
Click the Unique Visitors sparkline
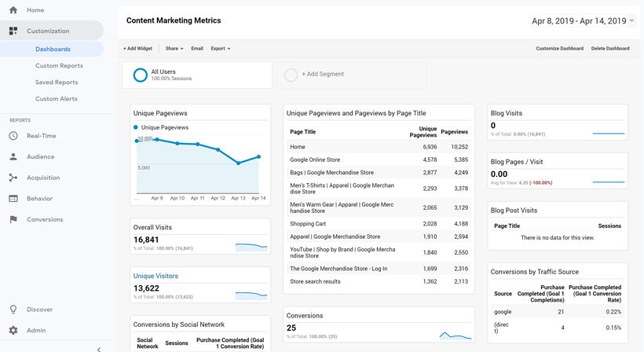pyautogui.click(x=251, y=295)
